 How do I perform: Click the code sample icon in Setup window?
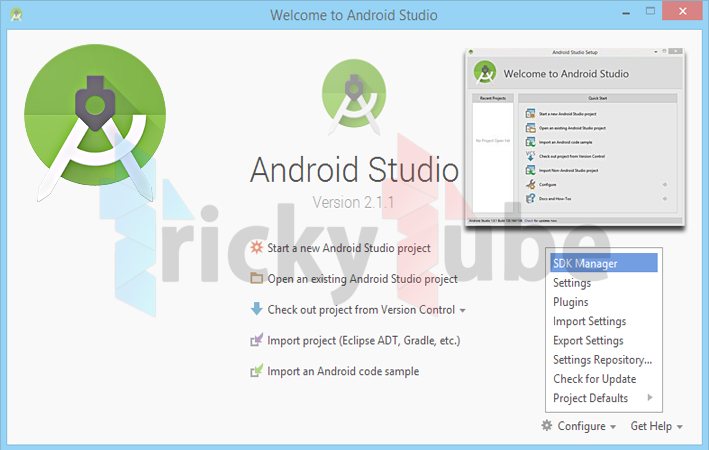(530, 142)
